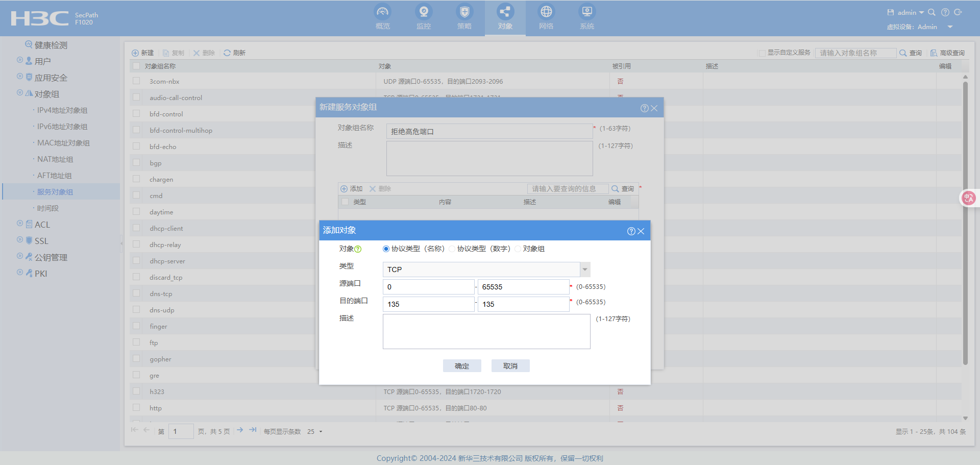The image size is (980, 465).
Task: Switch to the 网络 top navigation tab
Action: tap(546, 17)
